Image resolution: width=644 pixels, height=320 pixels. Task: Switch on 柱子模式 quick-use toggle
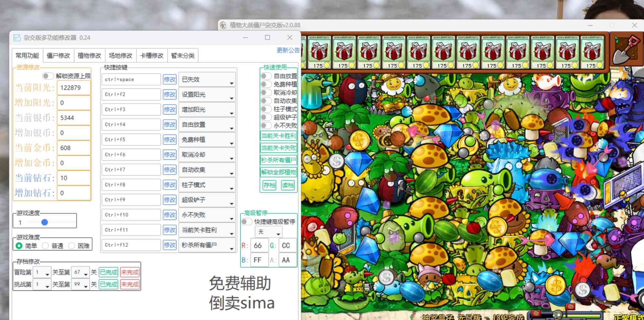[x=266, y=109]
